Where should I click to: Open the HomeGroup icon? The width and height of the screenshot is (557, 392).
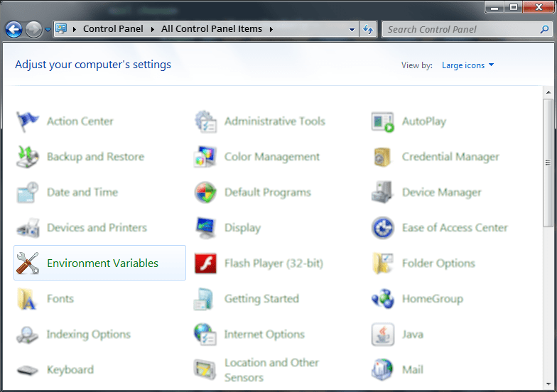pos(382,299)
